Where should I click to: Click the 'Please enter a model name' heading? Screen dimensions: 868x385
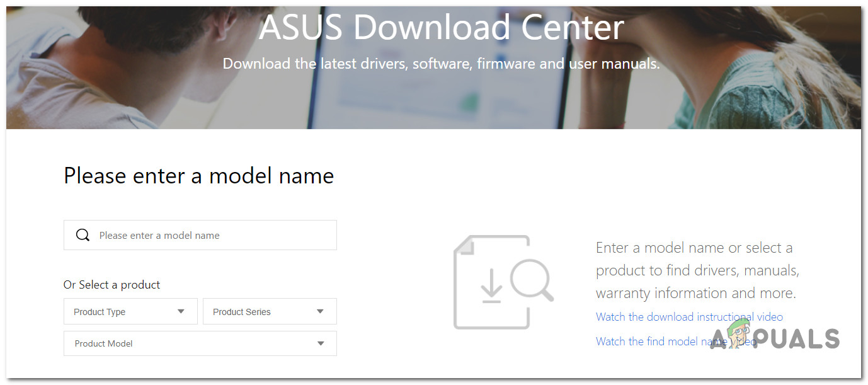pyautogui.click(x=198, y=175)
